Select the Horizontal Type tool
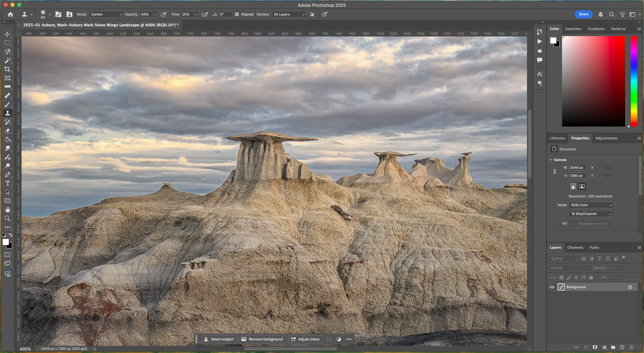This screenshot has width=644, height=353. coord(7,183)
